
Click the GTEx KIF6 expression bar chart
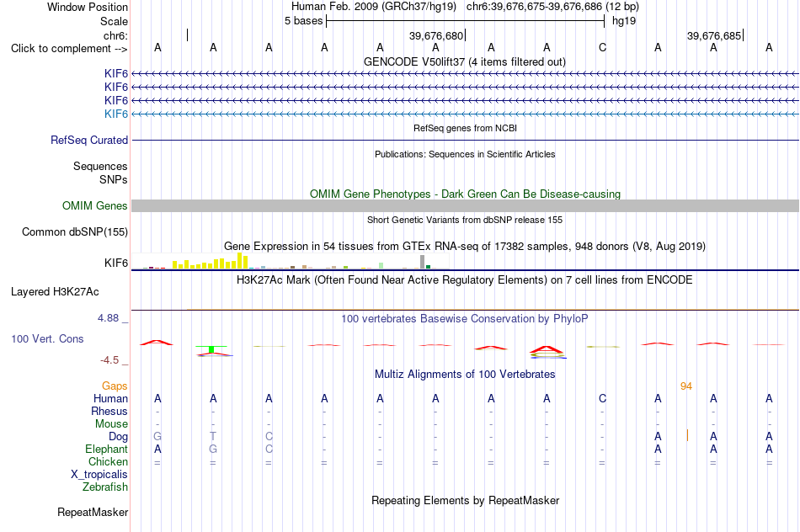tap(291, 262)
